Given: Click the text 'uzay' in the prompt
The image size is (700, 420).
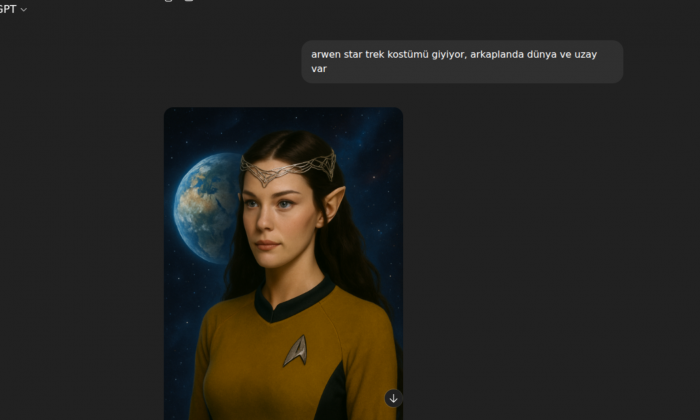Looking at the screenshot, I should (x=585, y=54).
